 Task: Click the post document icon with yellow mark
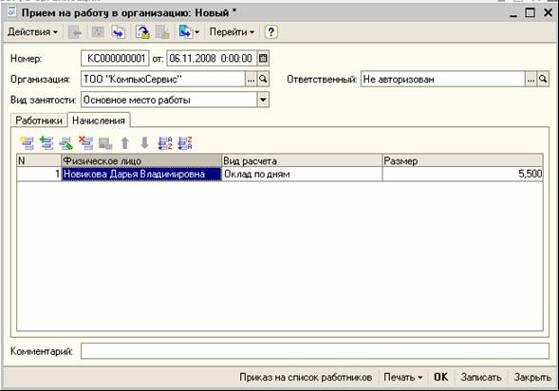point(143,32)
